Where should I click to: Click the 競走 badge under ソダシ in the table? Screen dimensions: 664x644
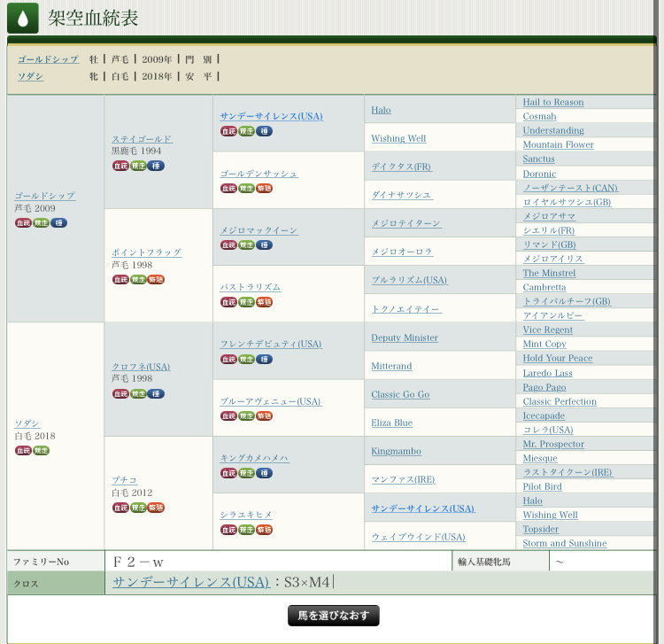click(41, 450)
